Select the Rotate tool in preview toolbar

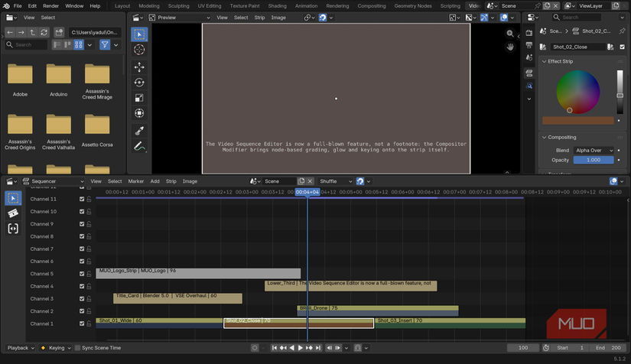(139, 83)
